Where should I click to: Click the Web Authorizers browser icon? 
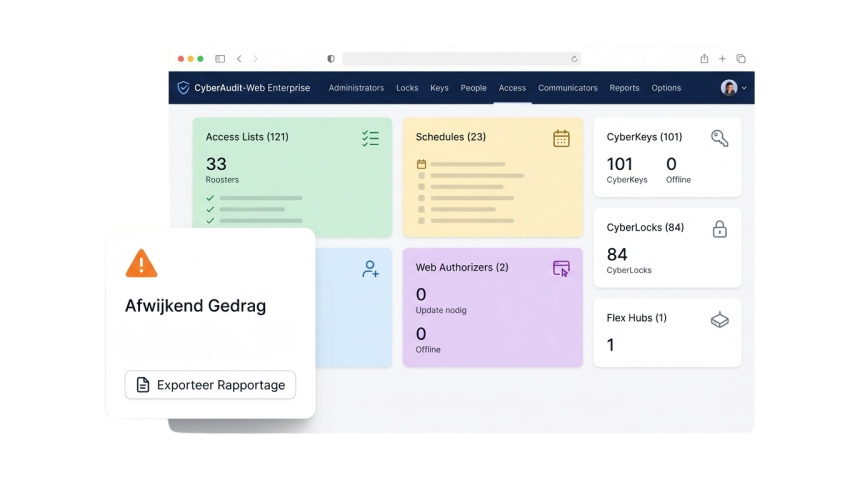coord(561,268)
